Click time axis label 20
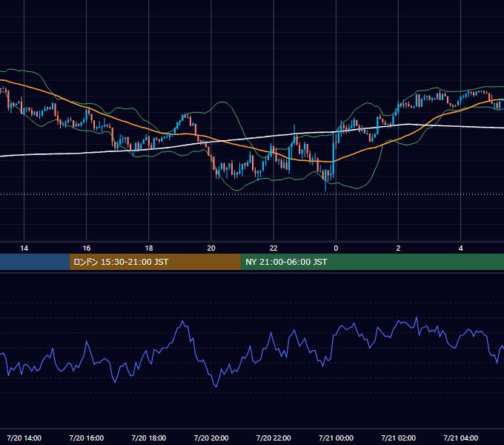Viewport: 504px width, 445px height. click(x=211, y=248)
